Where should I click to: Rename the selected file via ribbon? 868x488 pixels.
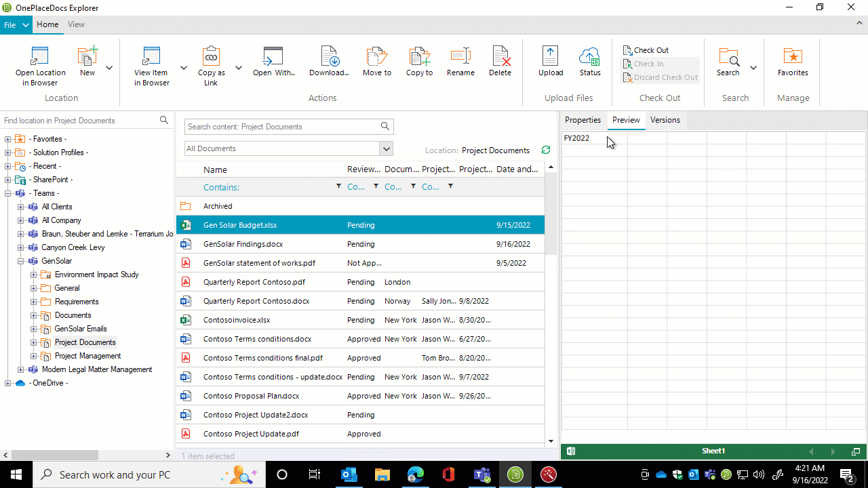(x=460, y=61)
